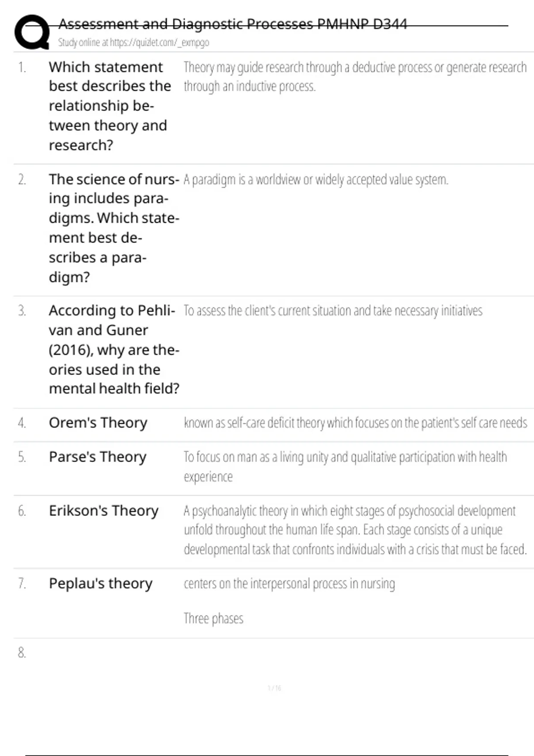Click the interpersonal process in nursing text
Image resolution: width=534 pixels, height=756 pixels.
289,583
